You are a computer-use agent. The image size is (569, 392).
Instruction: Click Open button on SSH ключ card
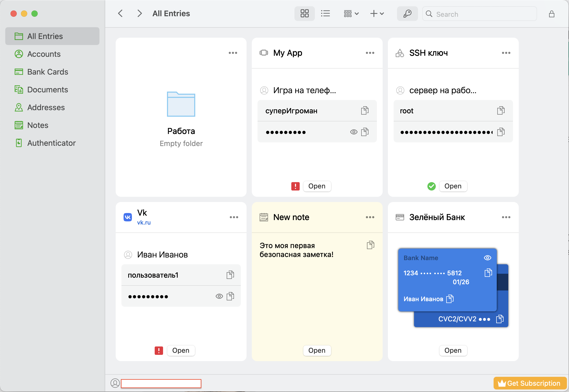453,186
